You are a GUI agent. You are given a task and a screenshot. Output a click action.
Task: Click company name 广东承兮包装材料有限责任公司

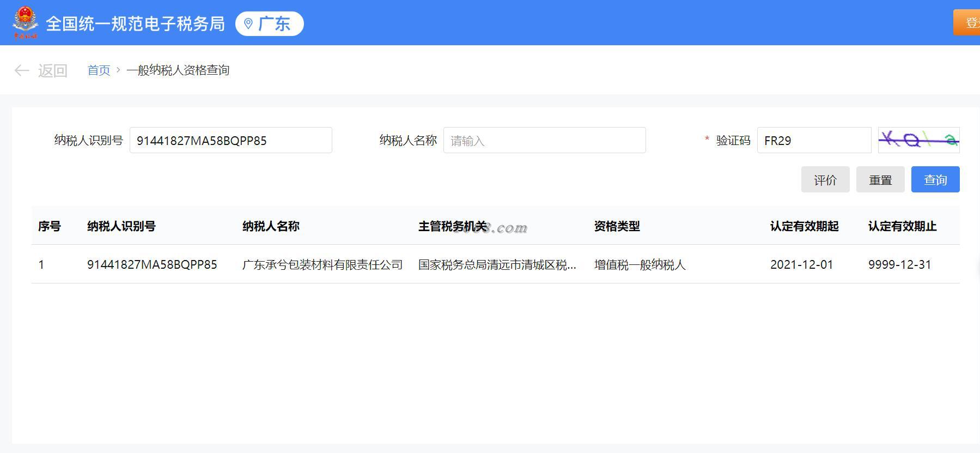tap(322, 264)
